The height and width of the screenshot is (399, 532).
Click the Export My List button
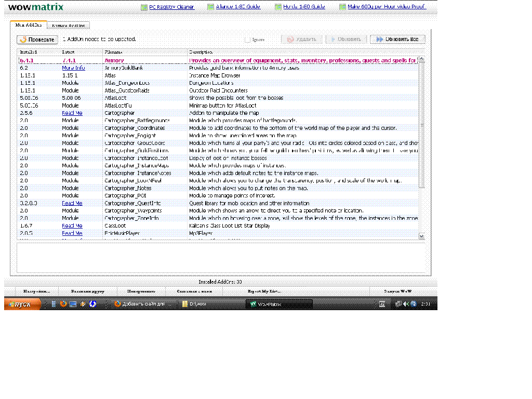click(264, 291)
